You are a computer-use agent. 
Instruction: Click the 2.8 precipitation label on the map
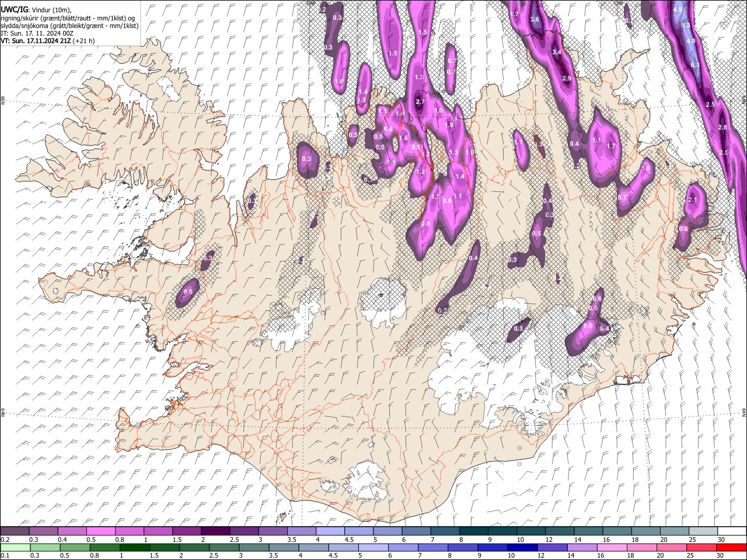coord(722,127)
